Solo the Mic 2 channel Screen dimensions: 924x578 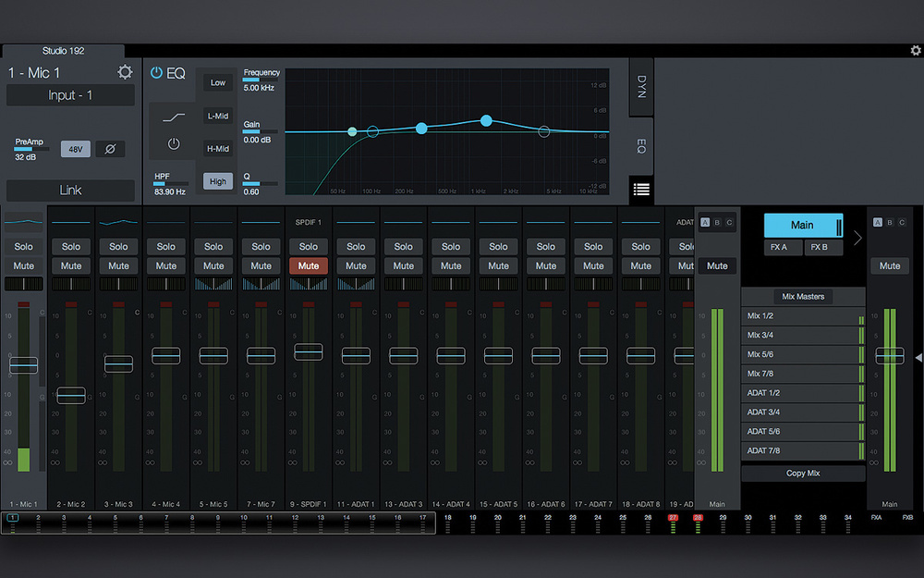click(71, 247)
